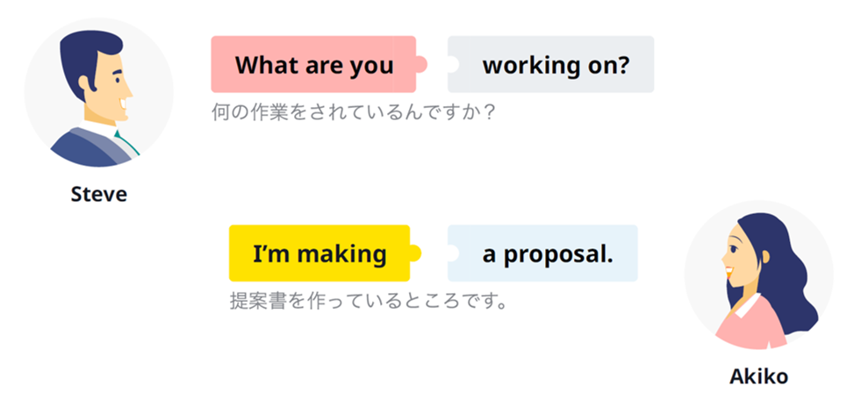
Task: Click Steve's blue suit jacket
Action: [88, 151]
